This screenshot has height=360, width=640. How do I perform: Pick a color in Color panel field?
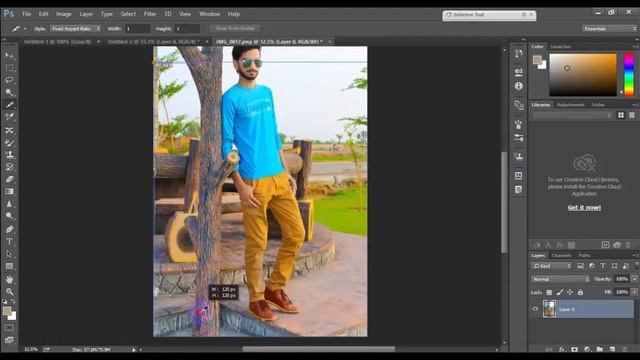tap(583, 75)
